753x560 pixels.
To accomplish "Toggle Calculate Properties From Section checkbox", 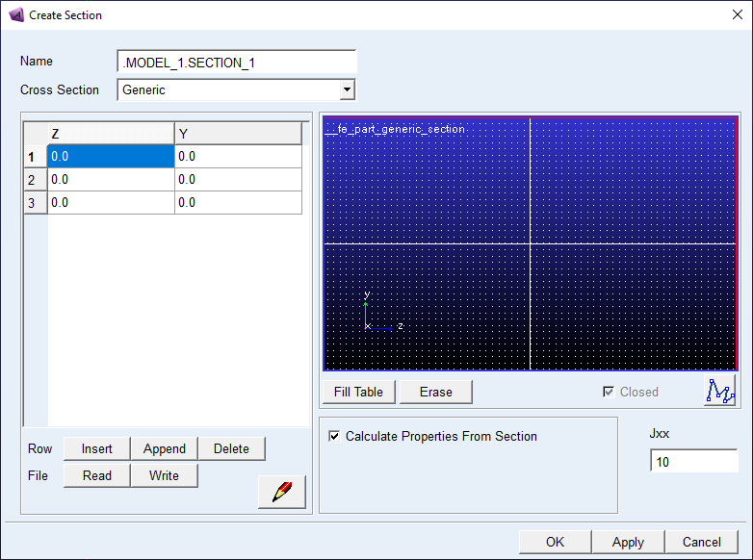I will [x=334, y=437].
